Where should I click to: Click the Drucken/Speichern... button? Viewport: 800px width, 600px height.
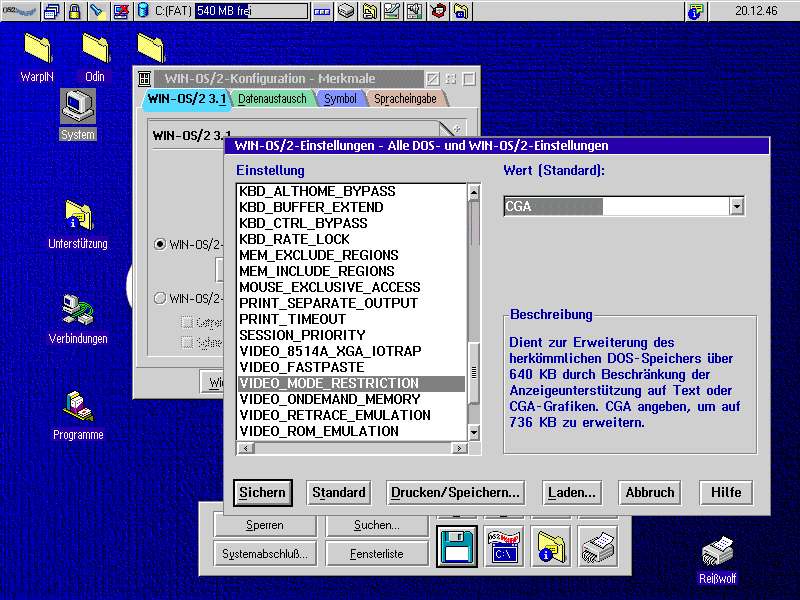(455, 492)
